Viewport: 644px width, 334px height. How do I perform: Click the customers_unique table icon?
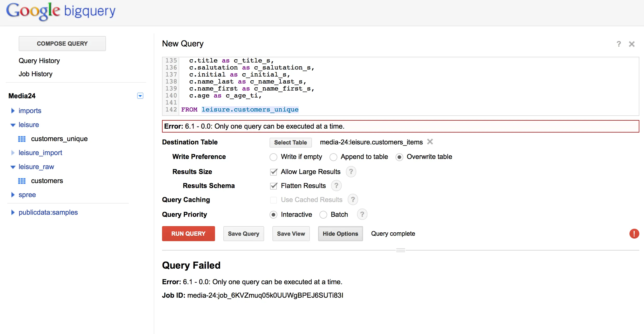pyautogui.click(x=22, y=139)
